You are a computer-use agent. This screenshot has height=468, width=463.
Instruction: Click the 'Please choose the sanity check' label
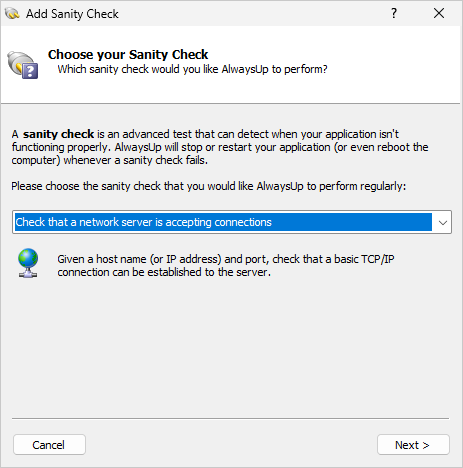click(209, 186)
